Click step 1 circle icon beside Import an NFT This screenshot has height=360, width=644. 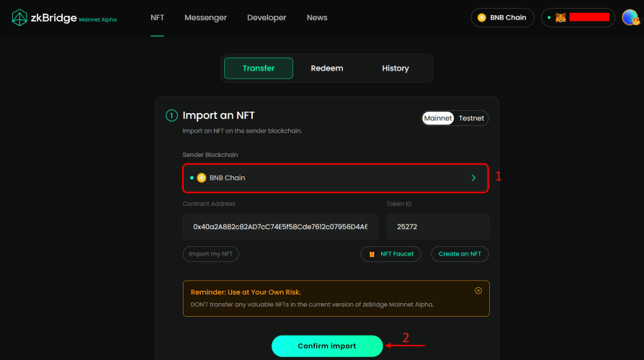(x=171, y=115)
